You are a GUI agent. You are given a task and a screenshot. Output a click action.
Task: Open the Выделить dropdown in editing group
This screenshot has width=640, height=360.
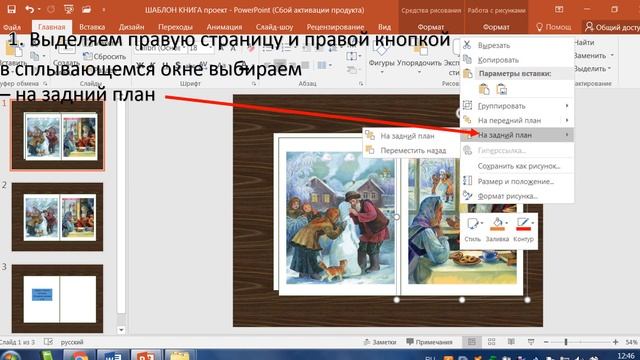coord(592,69)
